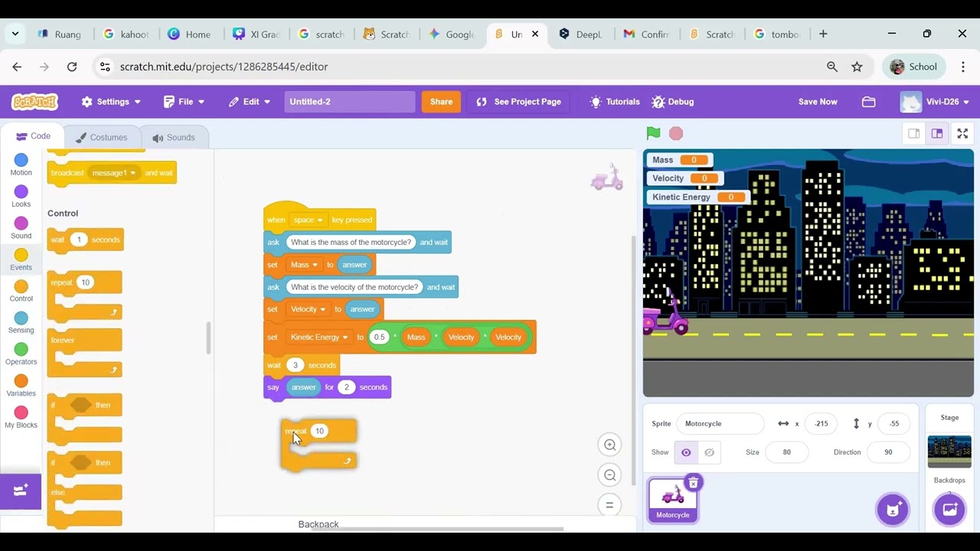
Task: Select the Sensing block category
Action: pyautogui.click(x=21, y=321)
